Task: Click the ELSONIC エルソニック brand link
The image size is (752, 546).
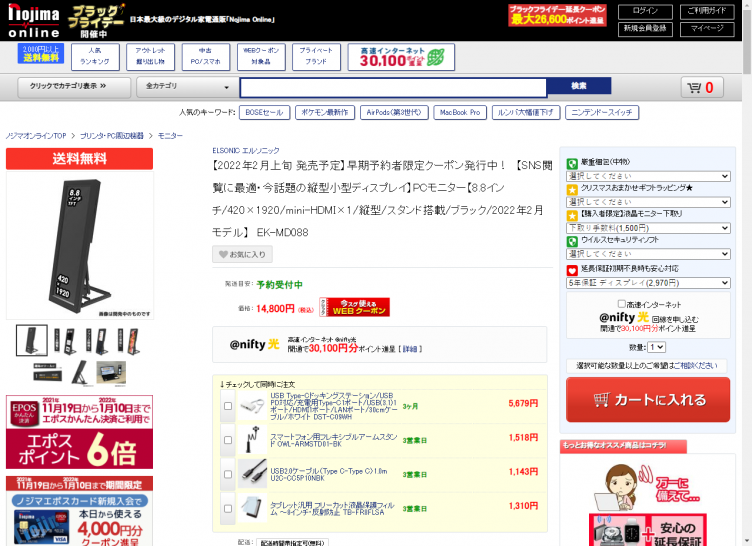Action: [246, 151]
